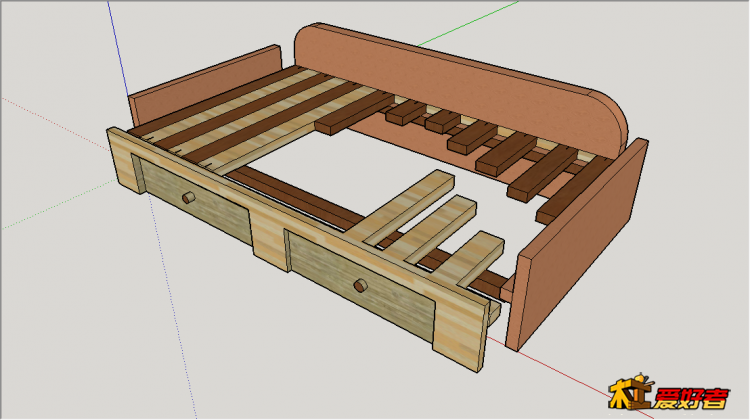The height and width of the screenshot is (420, 750).
Task: Select the left drawer's round knob
Action: click(x=188, y=197)
